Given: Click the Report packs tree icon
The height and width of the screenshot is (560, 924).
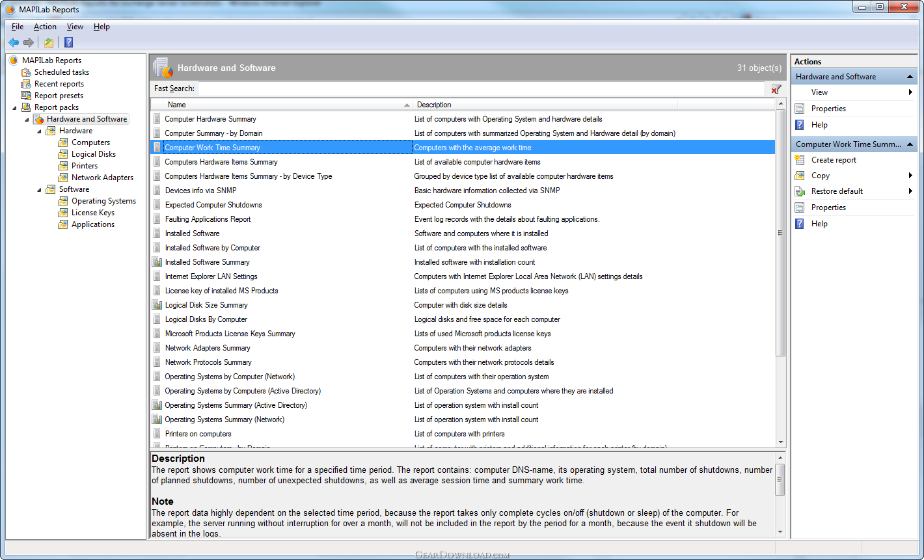Looking at the screenshot, I should click(26, 107).
